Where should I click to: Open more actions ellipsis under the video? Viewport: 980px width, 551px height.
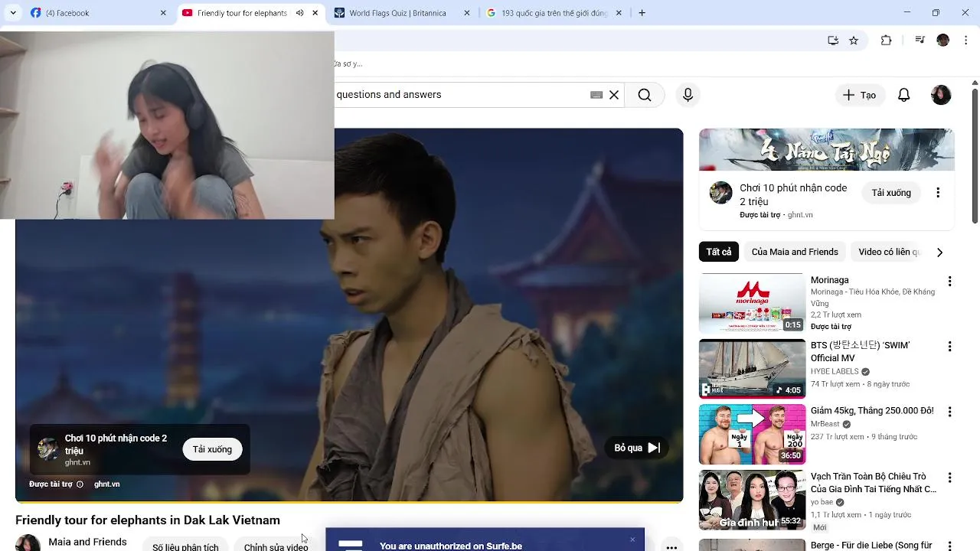671,546
